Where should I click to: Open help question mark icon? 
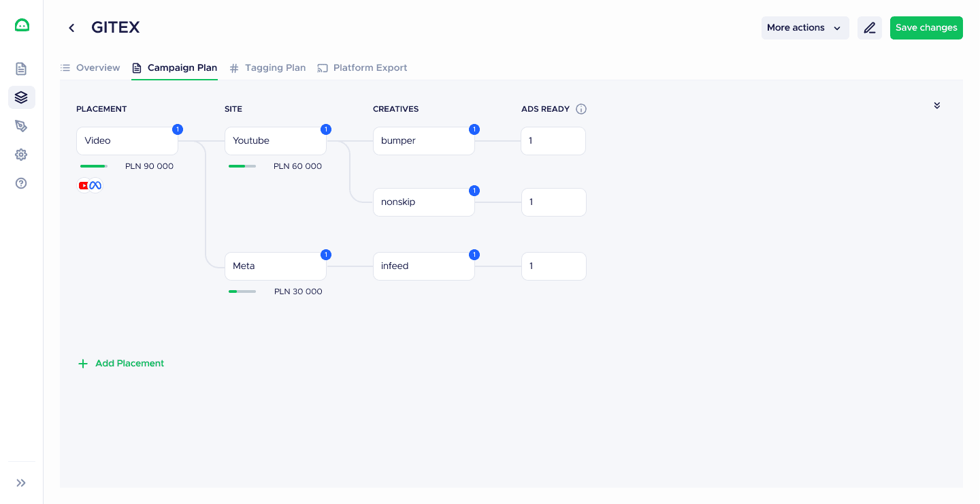tap(21, 183)
